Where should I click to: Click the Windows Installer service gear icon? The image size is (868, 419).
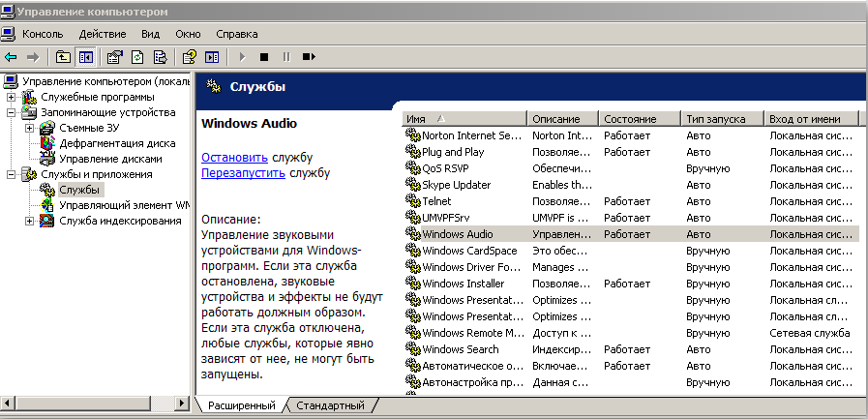point(413,283)
